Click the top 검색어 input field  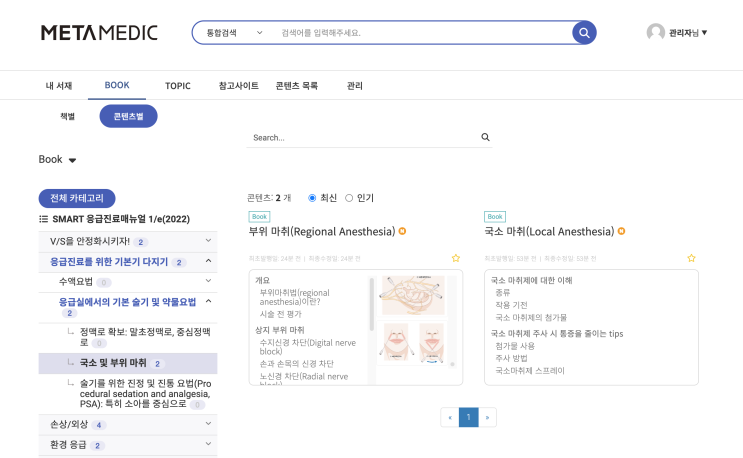[422, 33]
